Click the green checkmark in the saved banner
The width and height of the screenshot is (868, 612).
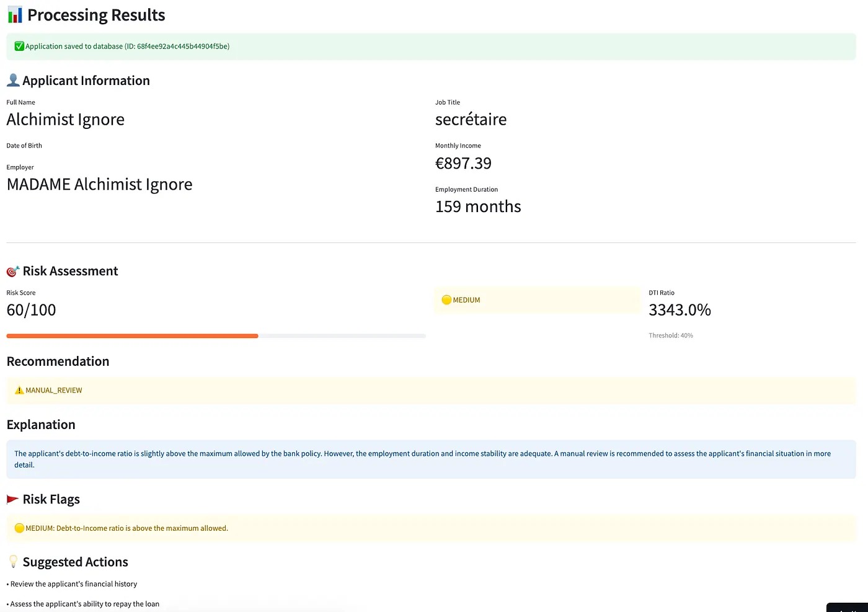(19, 47)
